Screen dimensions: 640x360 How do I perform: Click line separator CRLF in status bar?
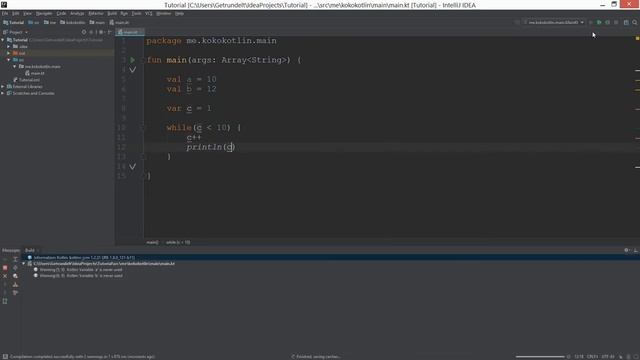click(x=592, y=357)
